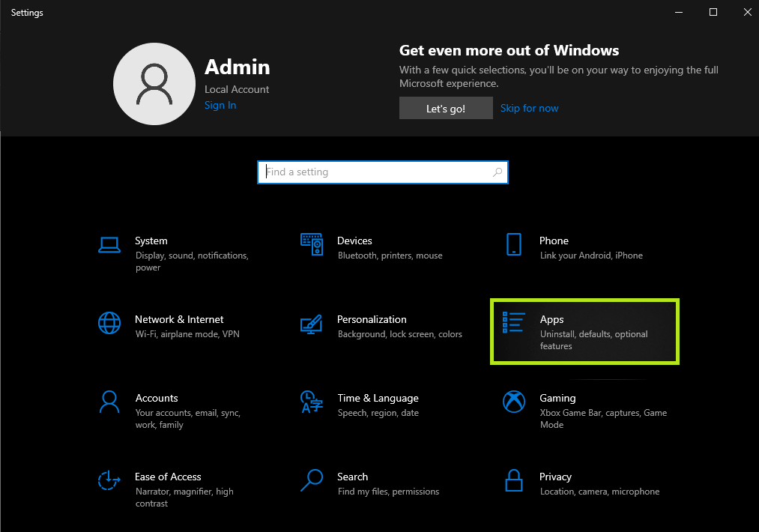Go to the Ease of Access title
This screenshot has width=759, height=532.
point(168,477)
